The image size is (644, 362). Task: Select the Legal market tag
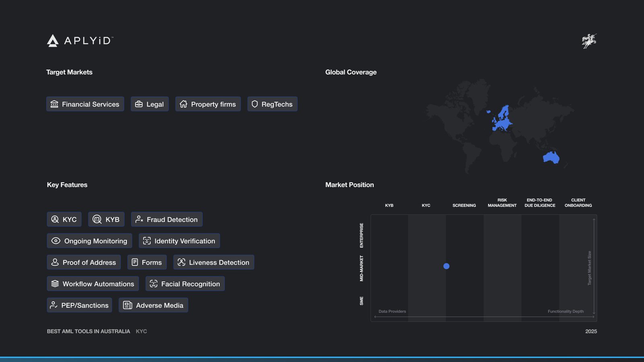pyautogui.click(x=150, y=104)
